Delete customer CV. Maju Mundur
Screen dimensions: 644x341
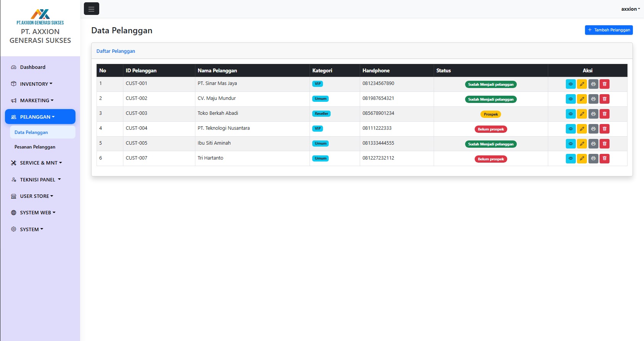(x=605, y=99)
